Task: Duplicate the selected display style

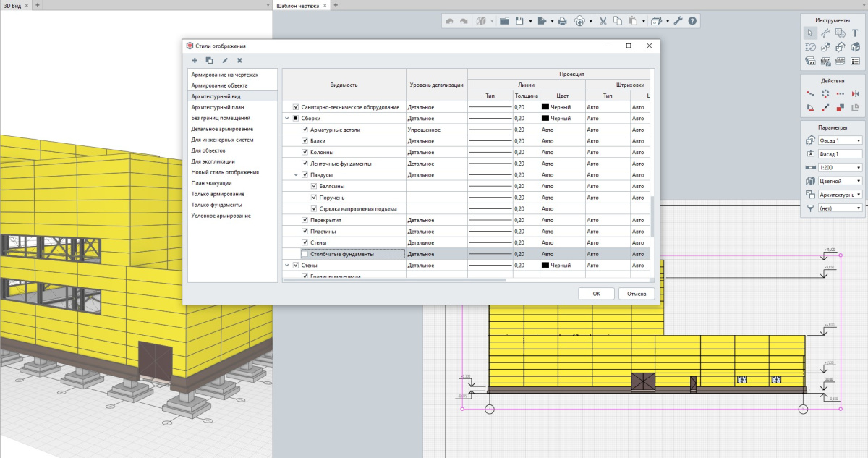Action: [x=209, y=60]
